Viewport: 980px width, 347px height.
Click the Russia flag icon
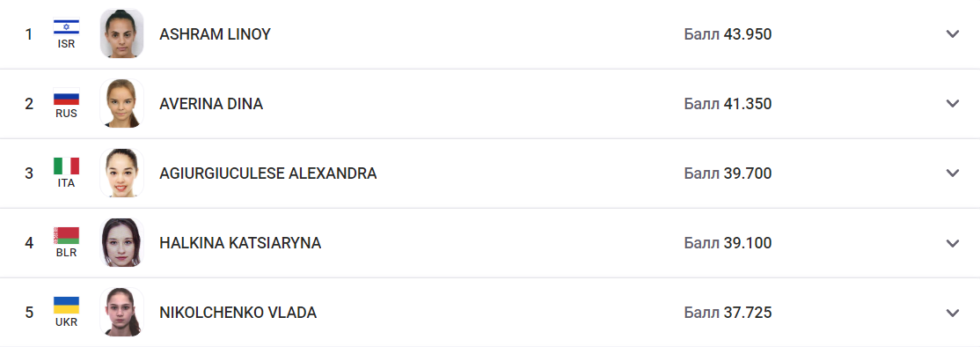click(x=66, y=96)
